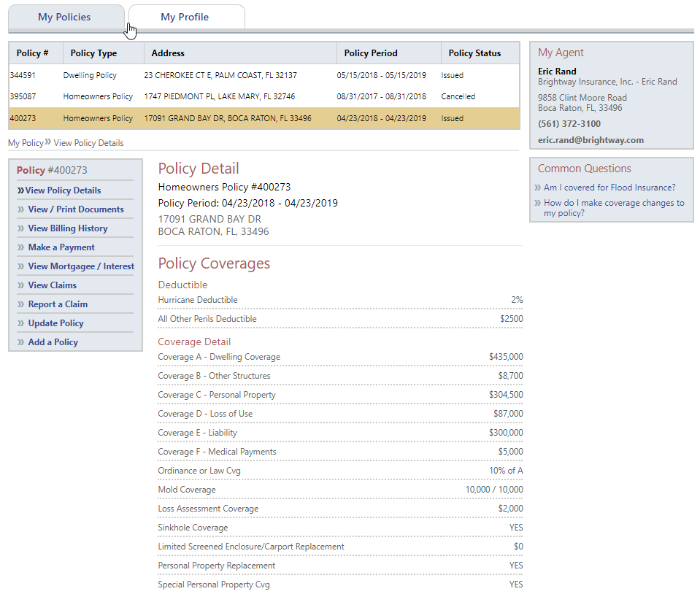Click My Policy breadcrumb link
Viewport: 700px width, 594px height.
(x=26, y=143)
